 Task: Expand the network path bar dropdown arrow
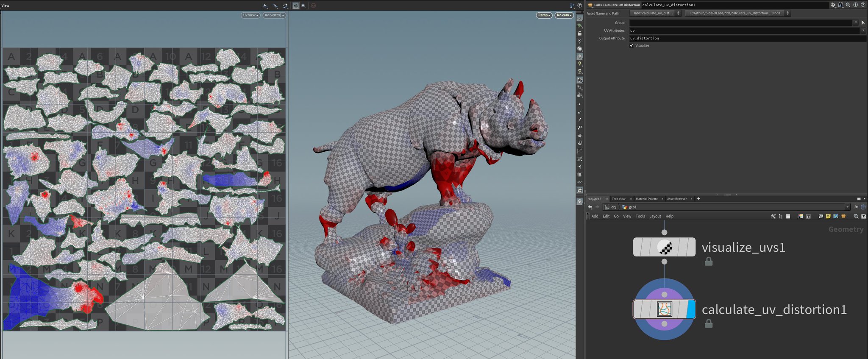[847, 207]
